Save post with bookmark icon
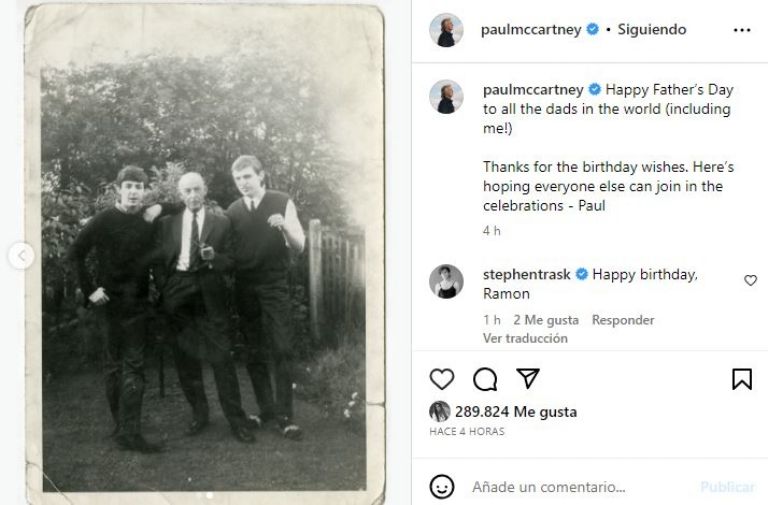 [741, 379]
